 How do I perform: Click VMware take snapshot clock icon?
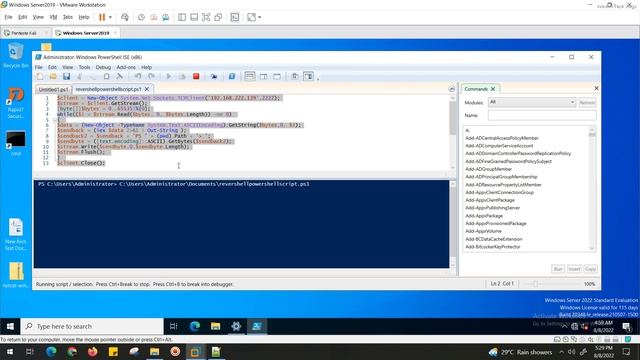141,17
